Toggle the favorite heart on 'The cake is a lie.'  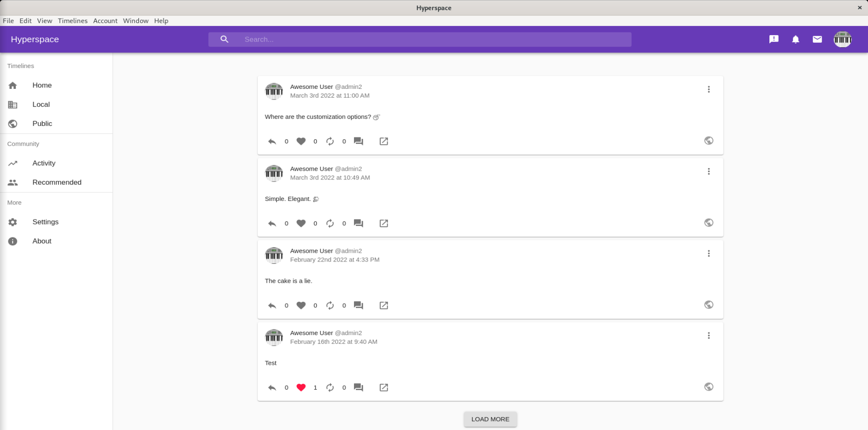coord(301,305)
